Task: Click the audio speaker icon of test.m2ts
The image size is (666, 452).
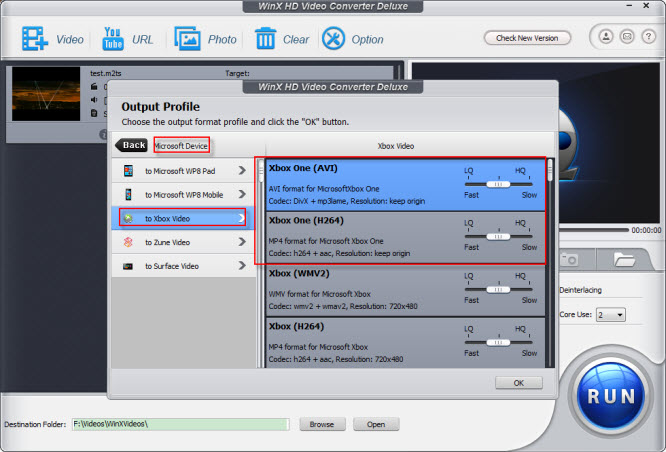Action: tap(94, 100)
